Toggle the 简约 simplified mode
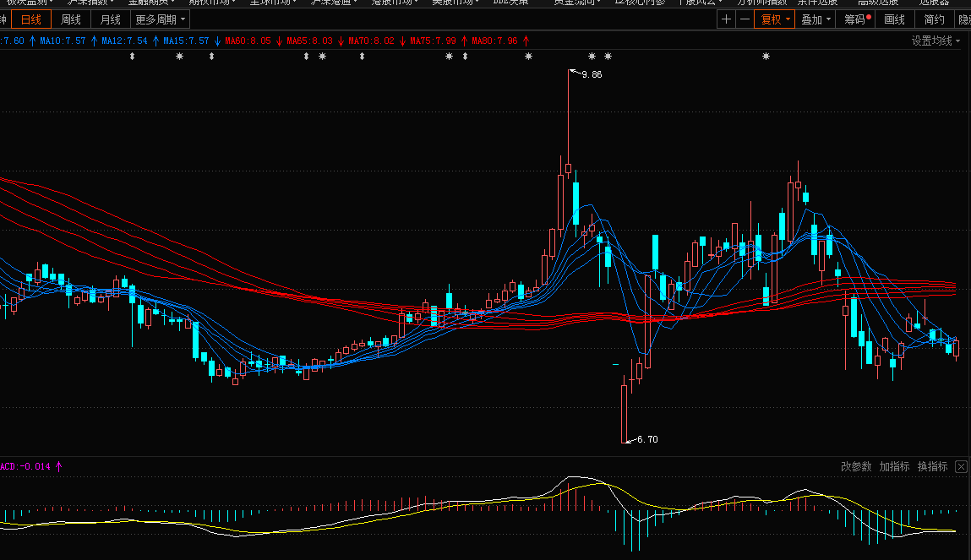The image size is (971, 560). (x=934, y=19)
